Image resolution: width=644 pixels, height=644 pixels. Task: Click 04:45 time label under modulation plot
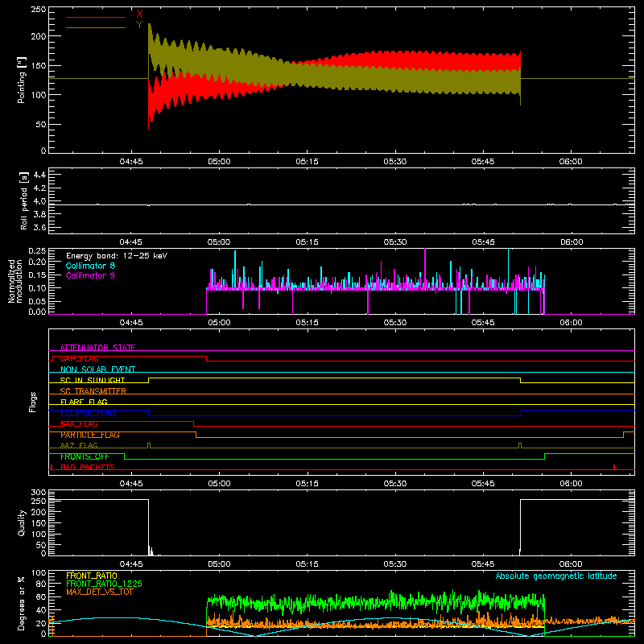coord(131,323)
